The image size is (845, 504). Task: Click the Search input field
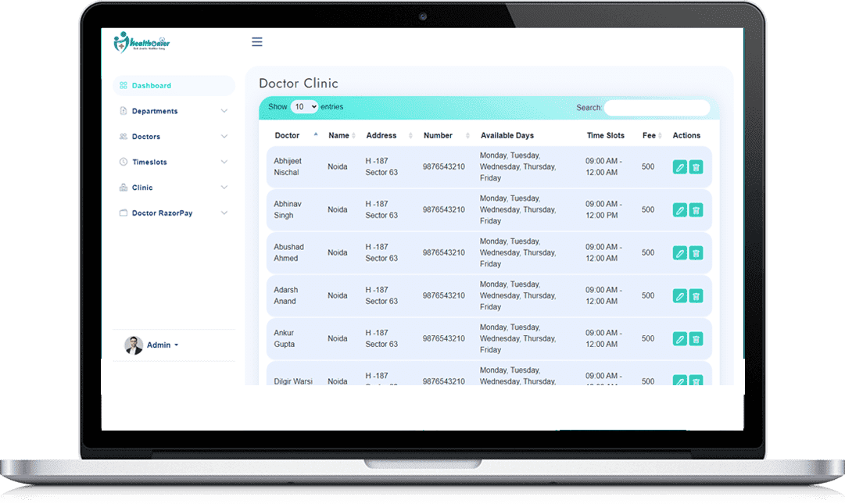(657, 108)
